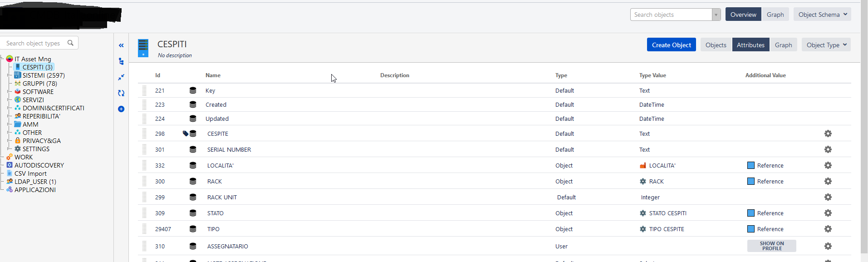Click the magnifier icon in Search object types

tap(70, 43)
